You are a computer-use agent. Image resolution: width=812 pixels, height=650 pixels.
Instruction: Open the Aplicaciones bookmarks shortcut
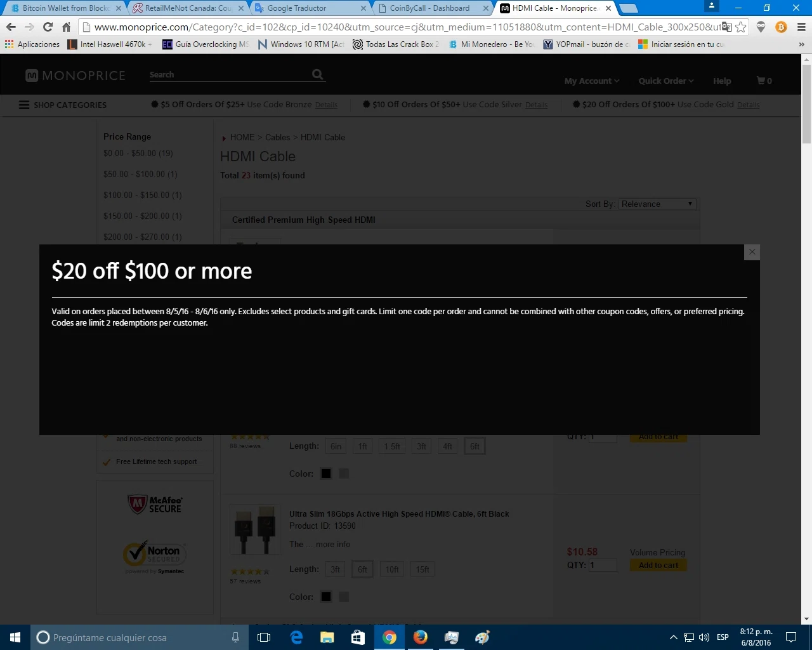click(x=32, y=44)
